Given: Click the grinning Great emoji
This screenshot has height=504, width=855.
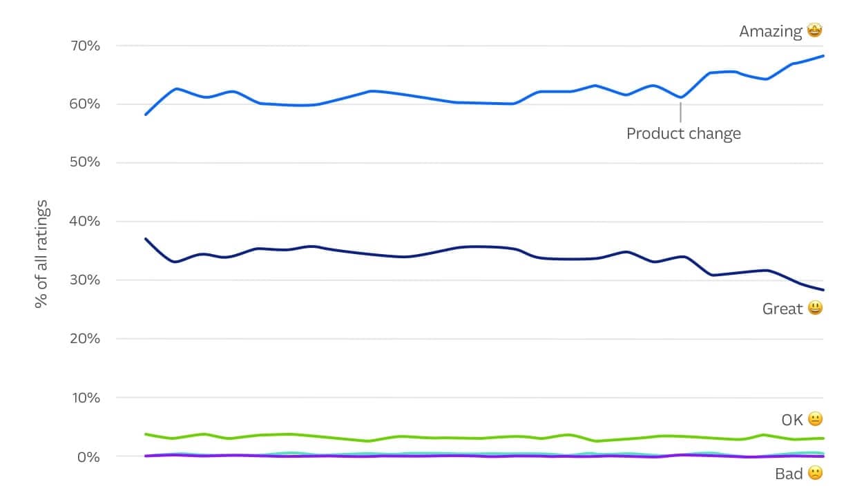Looking at the screenshot, I should coord(816,309).
